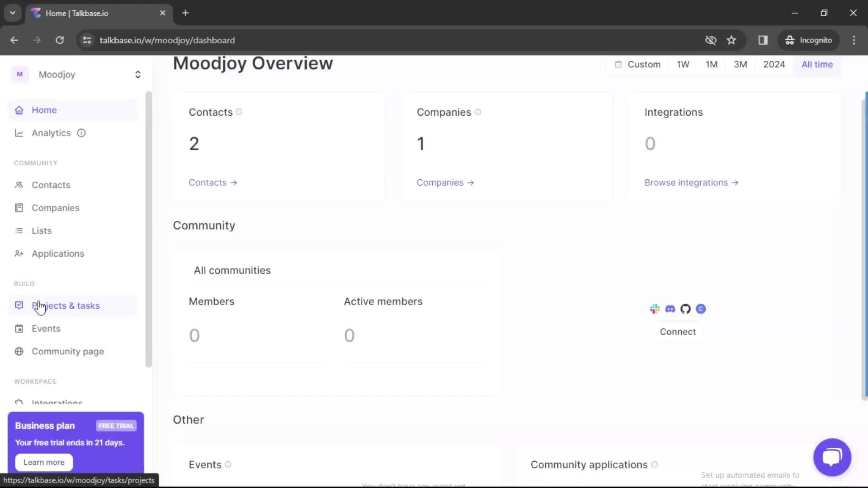Click the Circle integration icon

[701, 309]
